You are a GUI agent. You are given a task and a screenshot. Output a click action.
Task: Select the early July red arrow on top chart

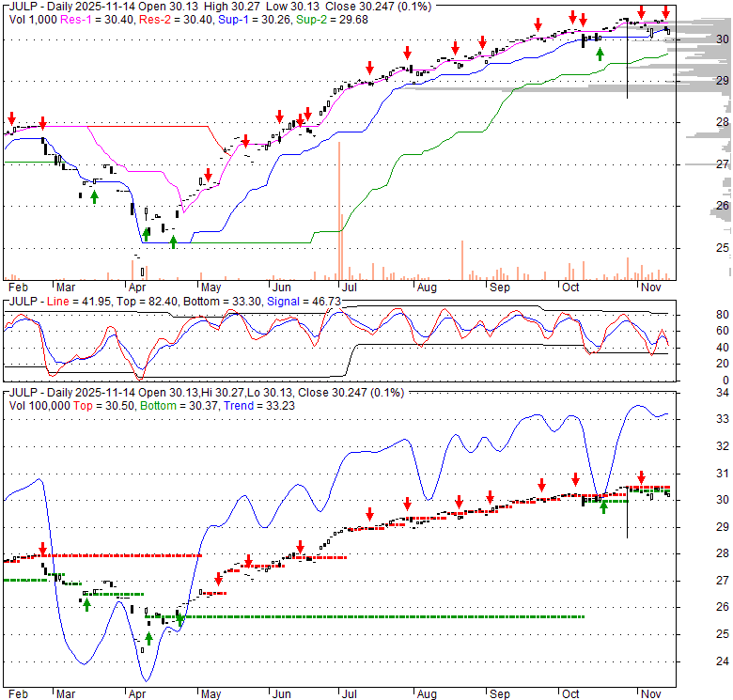[x=370, y=67]
